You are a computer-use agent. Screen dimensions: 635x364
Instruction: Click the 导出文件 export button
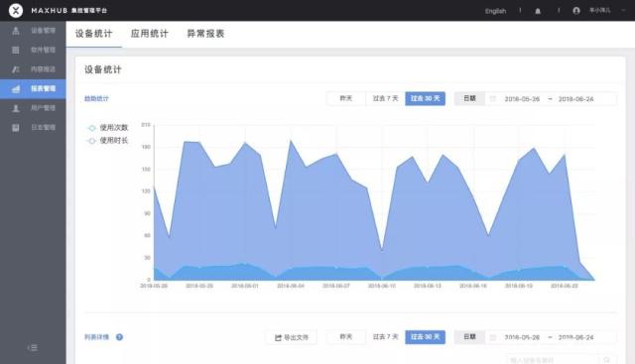291,337
